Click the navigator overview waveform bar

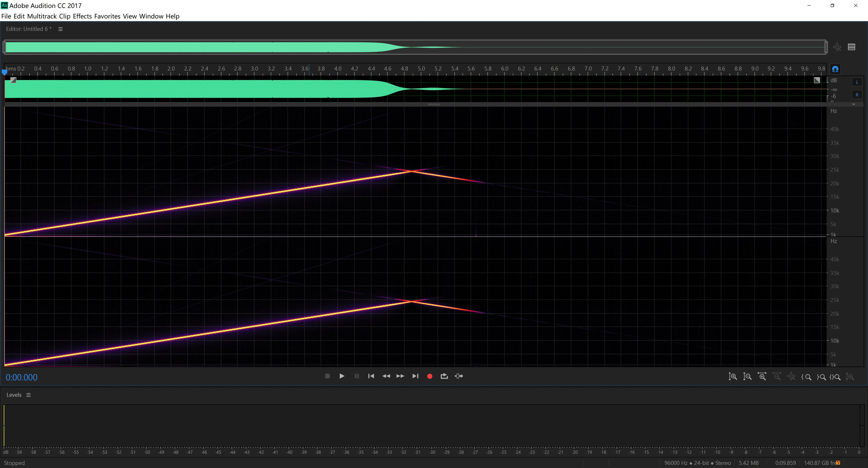click(415, 47)
